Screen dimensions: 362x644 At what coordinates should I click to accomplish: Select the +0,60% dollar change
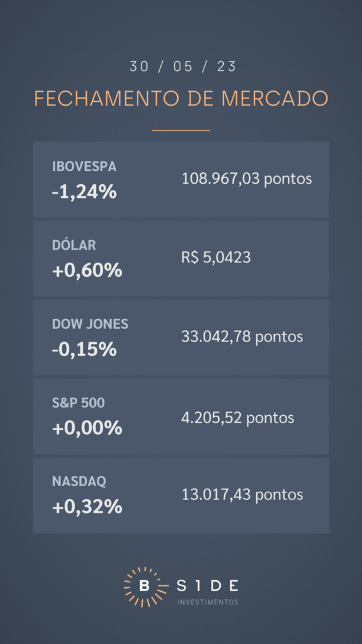[87, 270]
